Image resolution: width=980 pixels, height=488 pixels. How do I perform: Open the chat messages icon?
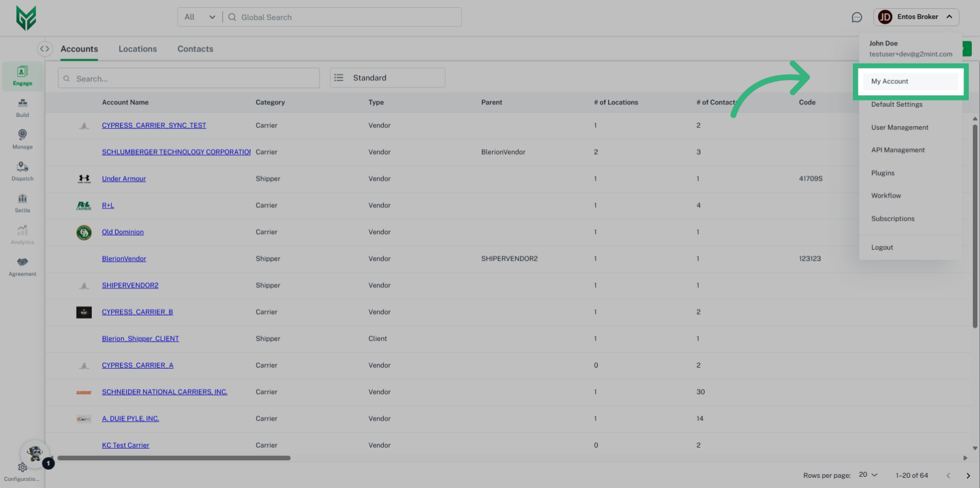point(856,17)
